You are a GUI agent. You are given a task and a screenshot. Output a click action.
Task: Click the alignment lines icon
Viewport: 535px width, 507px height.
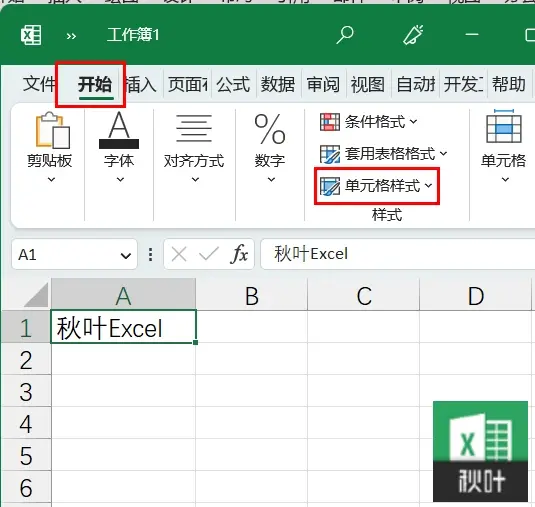[x=194, y=128]
